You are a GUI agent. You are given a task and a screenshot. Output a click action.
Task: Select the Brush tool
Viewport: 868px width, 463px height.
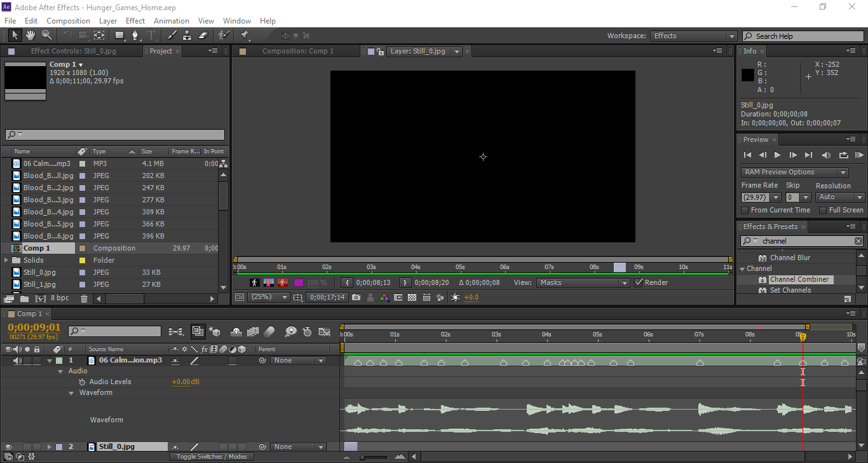[172, 36]
